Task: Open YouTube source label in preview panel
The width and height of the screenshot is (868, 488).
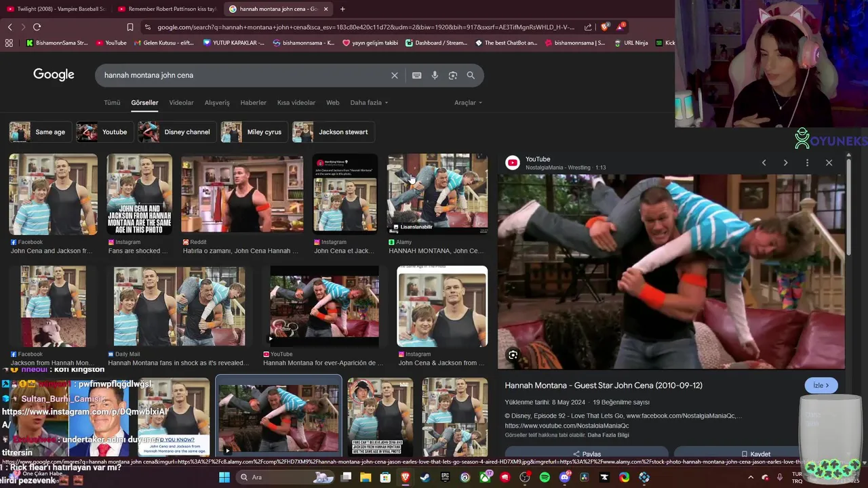Action: (x=538, y=159)
